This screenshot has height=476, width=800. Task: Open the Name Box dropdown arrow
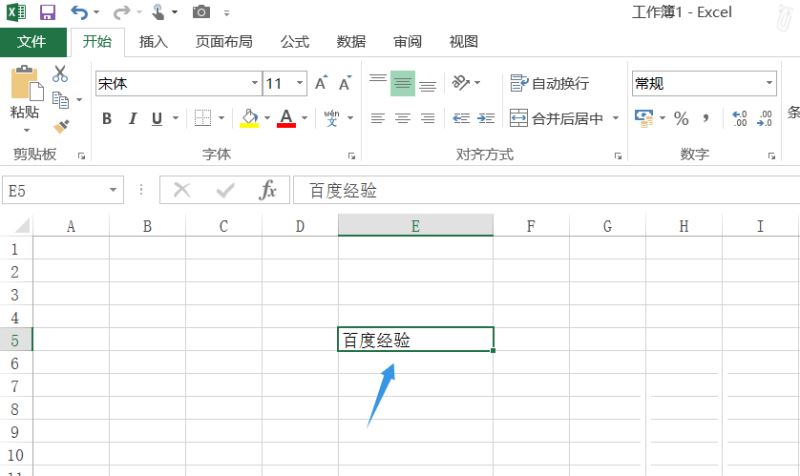coord(113,190)
